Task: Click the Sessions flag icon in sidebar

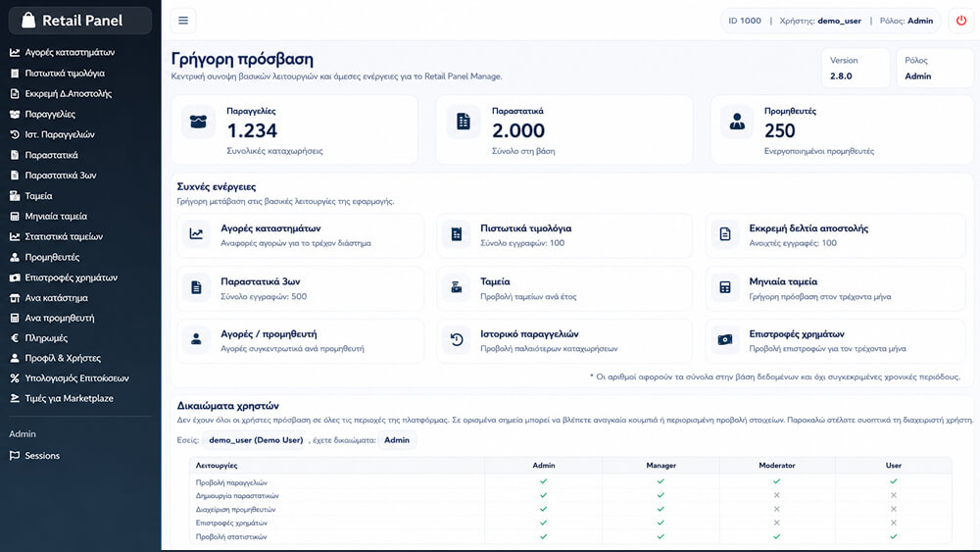Action: pos(15,456)
